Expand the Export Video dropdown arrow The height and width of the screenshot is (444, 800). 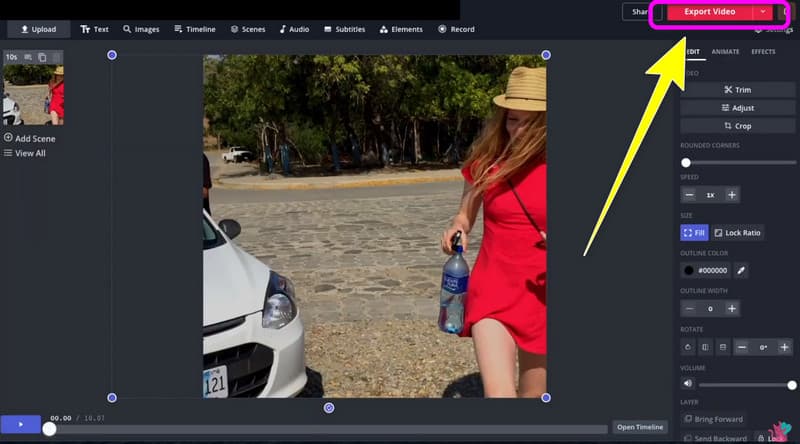(x=763, y=12)
